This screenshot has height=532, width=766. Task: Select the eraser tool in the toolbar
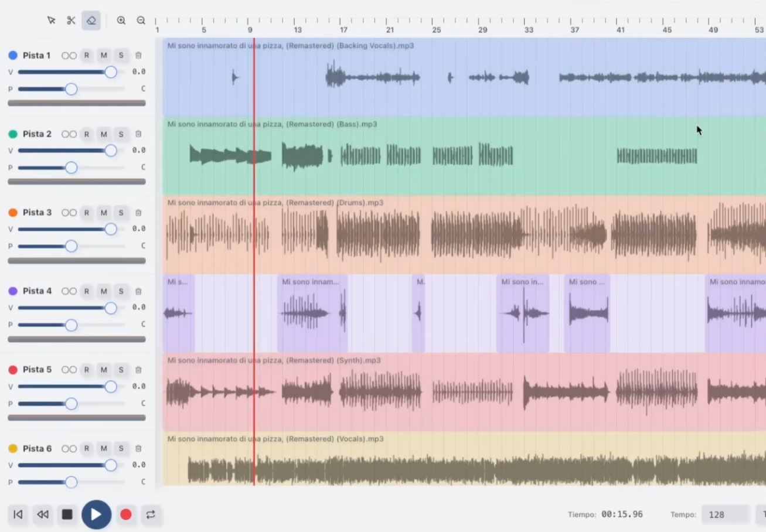(91, 20)
